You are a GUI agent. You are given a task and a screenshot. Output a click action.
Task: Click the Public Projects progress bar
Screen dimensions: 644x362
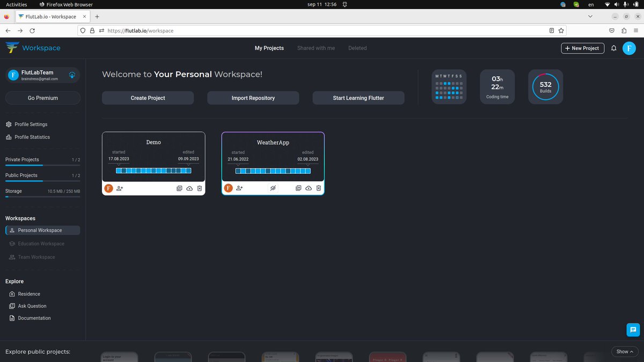pos(43,181)
